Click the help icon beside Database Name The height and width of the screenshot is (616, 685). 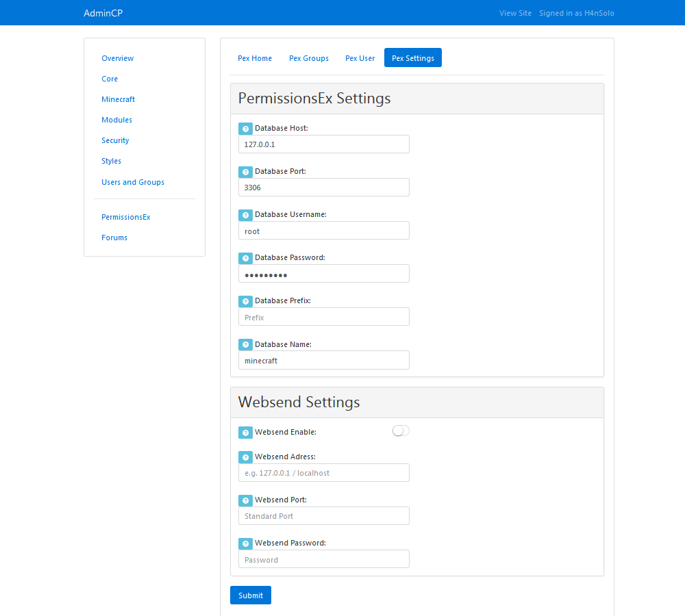click(x=245, y=344)
